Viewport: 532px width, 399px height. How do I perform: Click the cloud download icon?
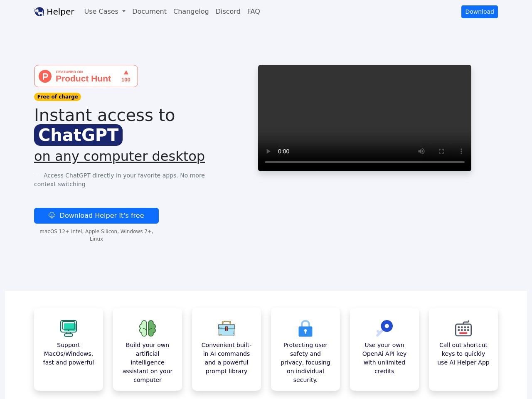coord(52,215)
